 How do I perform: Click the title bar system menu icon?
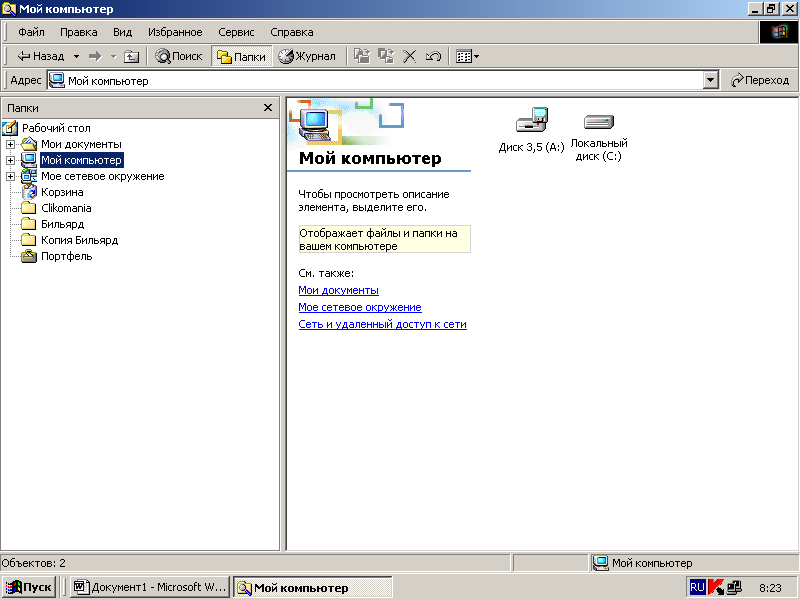[9, 9]
